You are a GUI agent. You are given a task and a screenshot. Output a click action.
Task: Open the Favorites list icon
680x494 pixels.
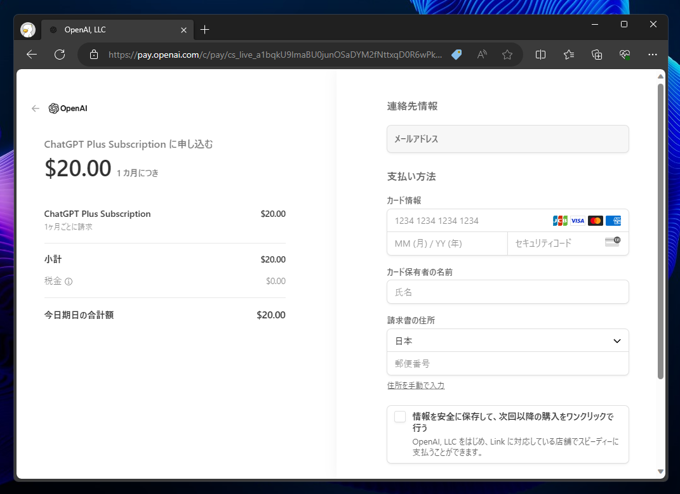pos(569,55)
